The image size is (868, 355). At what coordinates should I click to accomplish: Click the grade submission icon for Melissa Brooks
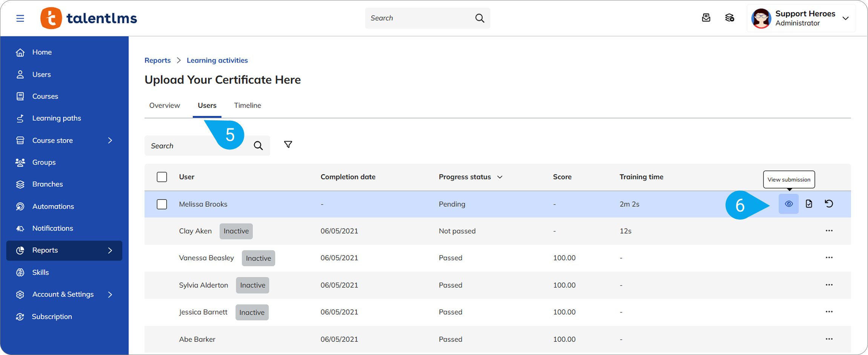[x=809, y=204]
